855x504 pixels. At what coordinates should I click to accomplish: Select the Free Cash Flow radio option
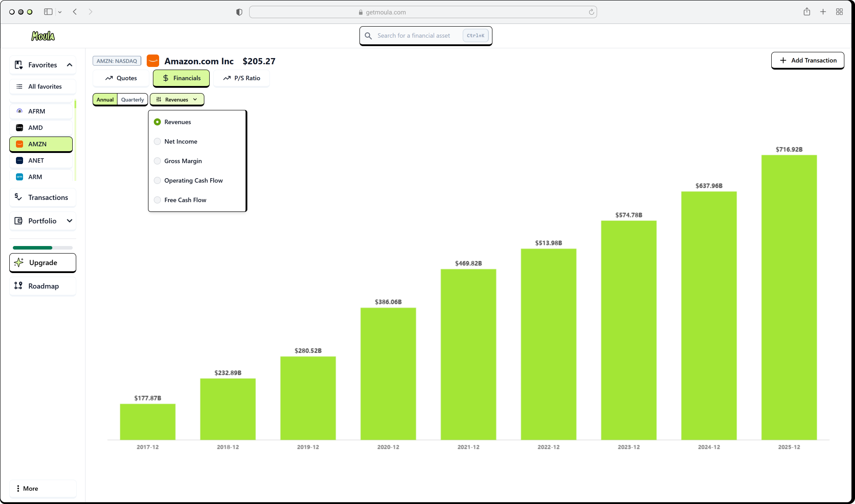[x=157, y=200]
